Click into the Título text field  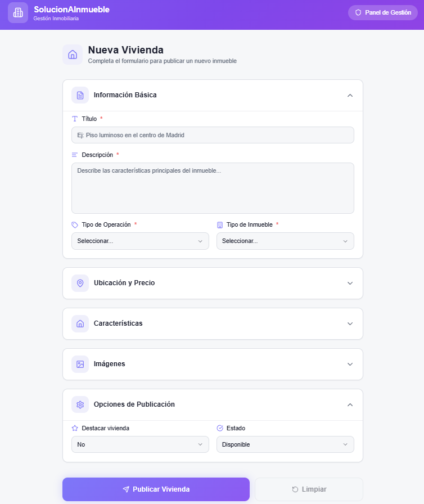213,135
